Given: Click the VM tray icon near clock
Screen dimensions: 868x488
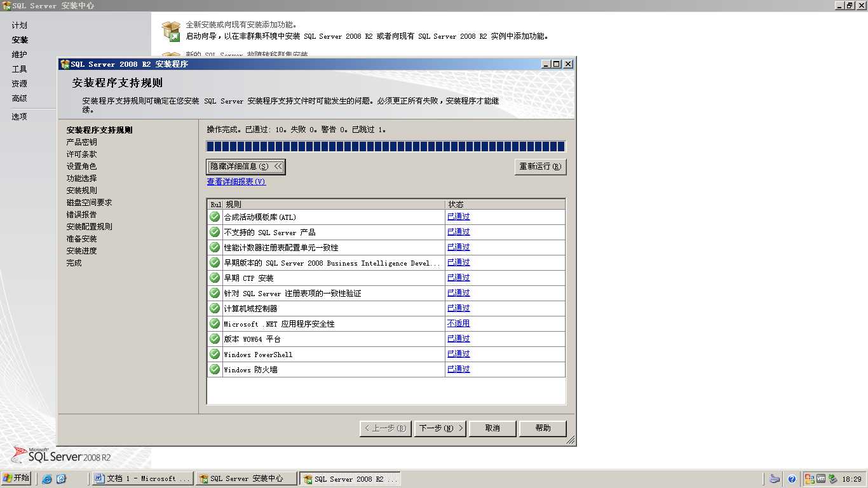Looking at the screenshot, I should 821,479.
